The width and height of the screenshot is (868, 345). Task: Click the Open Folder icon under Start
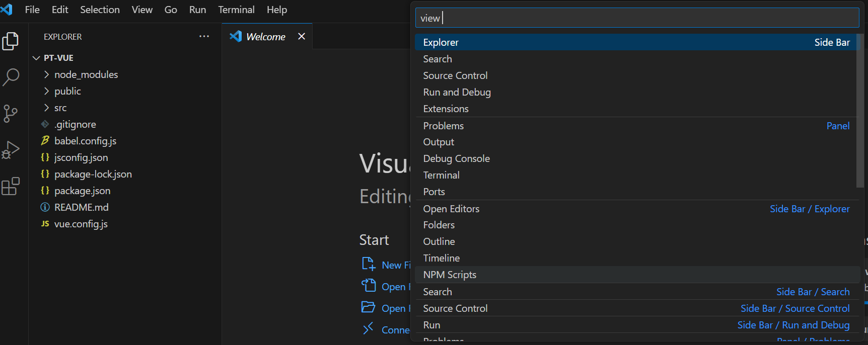[369, 307]
